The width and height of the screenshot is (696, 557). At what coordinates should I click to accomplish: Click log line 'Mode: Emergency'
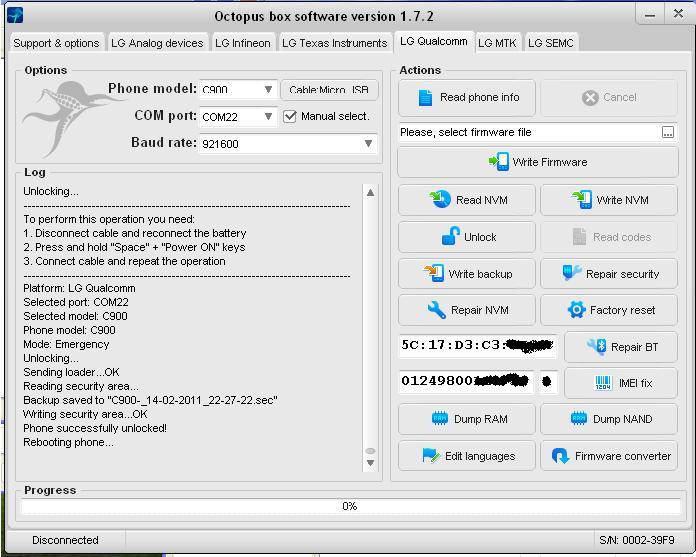coord(66,344)
